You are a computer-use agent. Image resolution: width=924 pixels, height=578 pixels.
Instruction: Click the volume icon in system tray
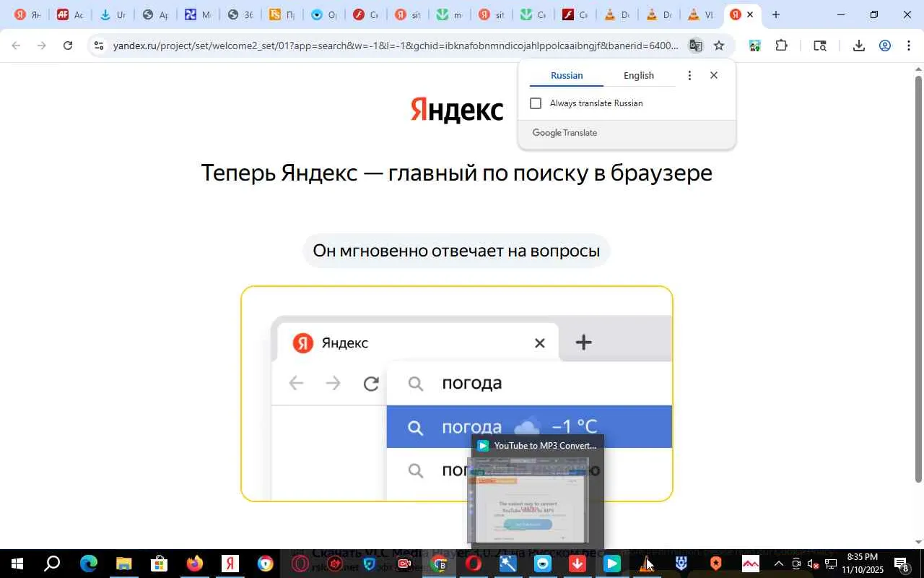pyautogui.click(x=813, y=564)
